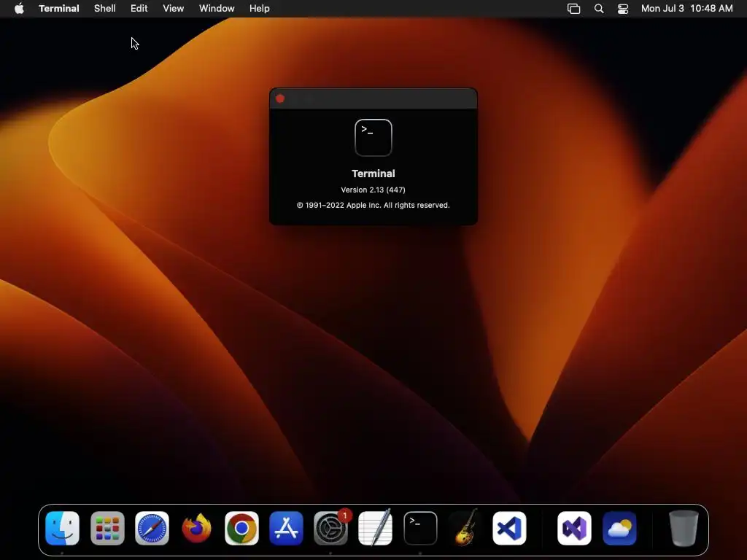The width and height of the screenshot is (747, 560).
Task: Open the View menu
Action: tap(174, 9)
